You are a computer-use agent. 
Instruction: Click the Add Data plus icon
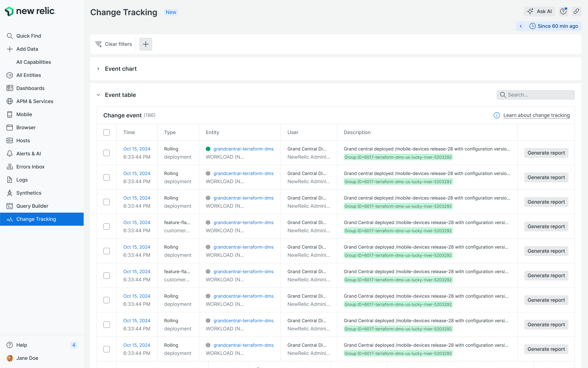click(10, 49)
